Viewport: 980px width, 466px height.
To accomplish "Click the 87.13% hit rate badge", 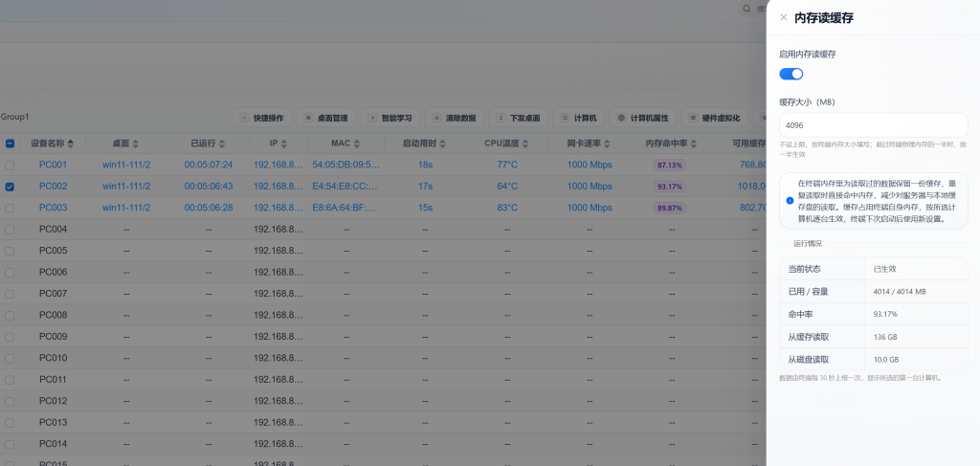I will click(669, 165).
